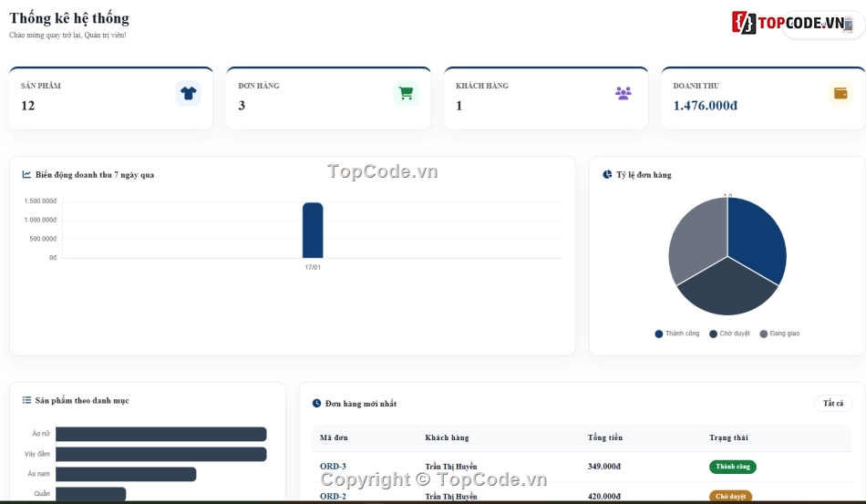Click the green shopping cart icon
Image resolution: width=866 pixels, height=504 pixels.
[x=406, y=93]
